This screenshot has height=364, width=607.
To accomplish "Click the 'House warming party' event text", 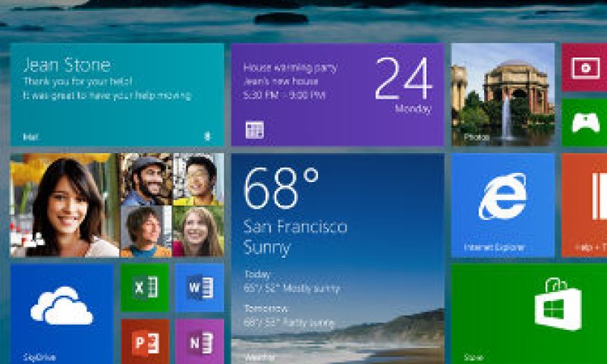I will [291, 67].
